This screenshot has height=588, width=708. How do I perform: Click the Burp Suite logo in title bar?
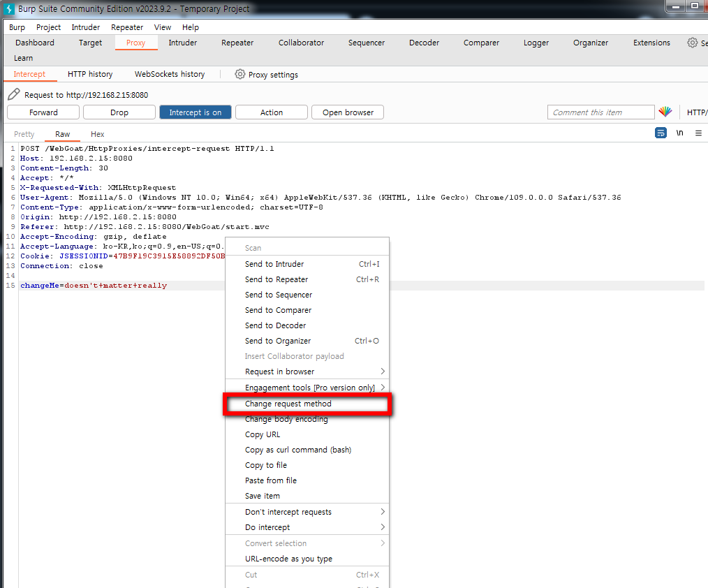(x=8, y=8)
